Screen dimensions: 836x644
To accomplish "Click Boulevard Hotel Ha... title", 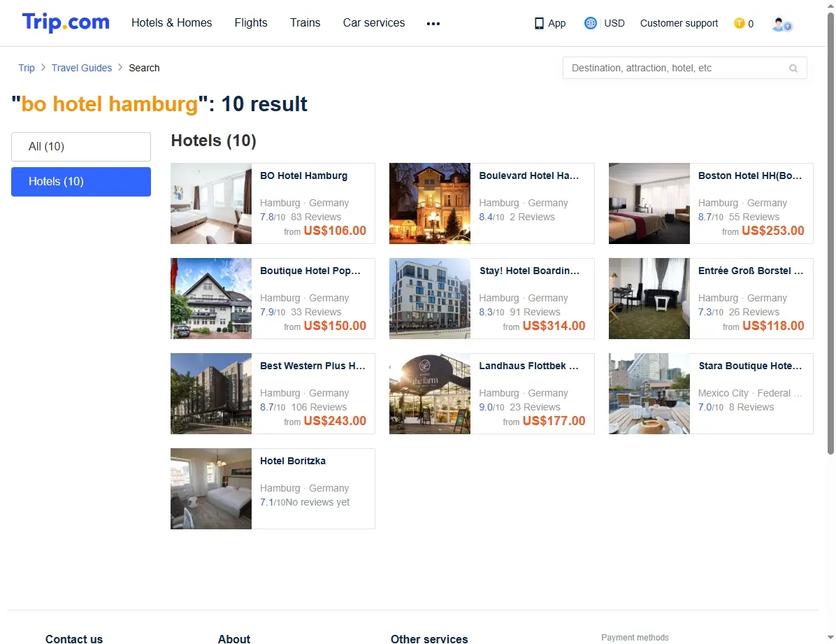I will click(x=529, y=176).
